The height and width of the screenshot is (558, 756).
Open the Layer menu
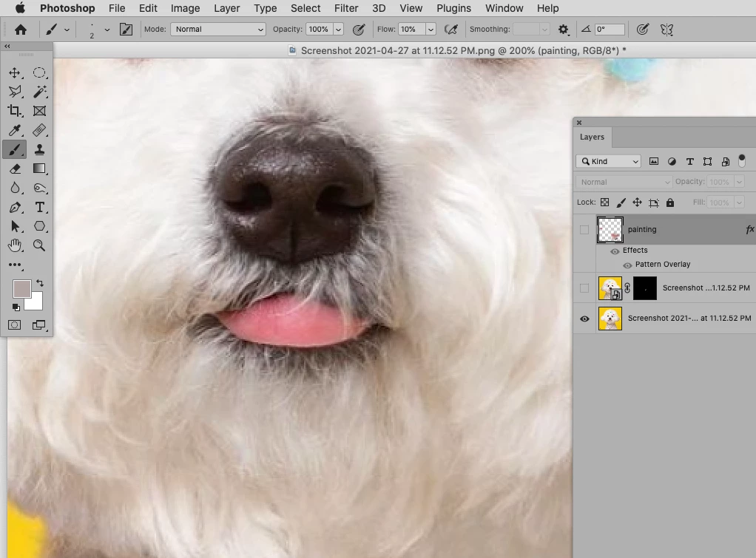226,8
